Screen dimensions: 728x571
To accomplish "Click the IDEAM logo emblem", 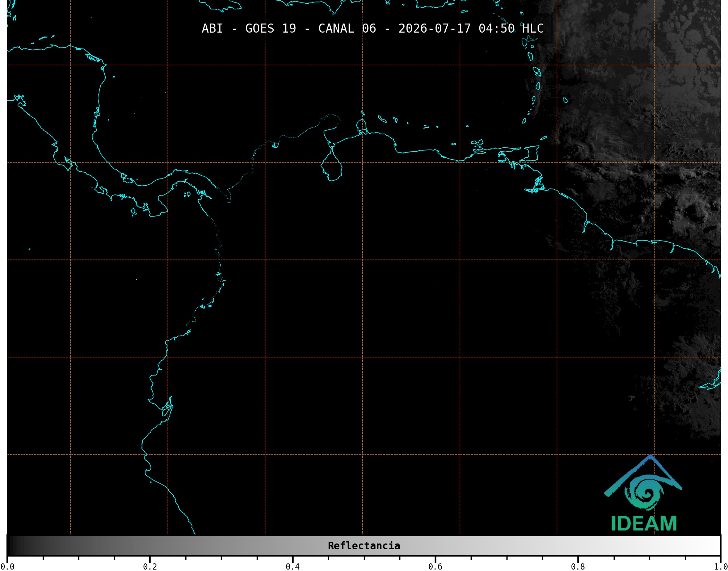I will tap(643, 483).
